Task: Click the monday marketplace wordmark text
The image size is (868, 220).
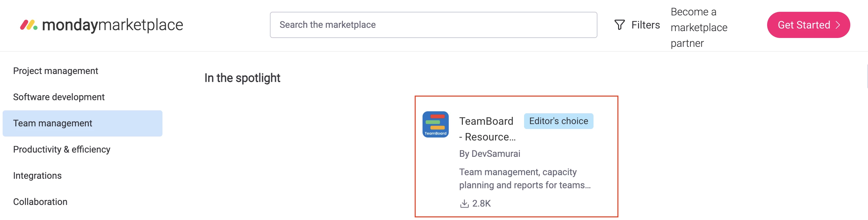Action: click(112, 25)
